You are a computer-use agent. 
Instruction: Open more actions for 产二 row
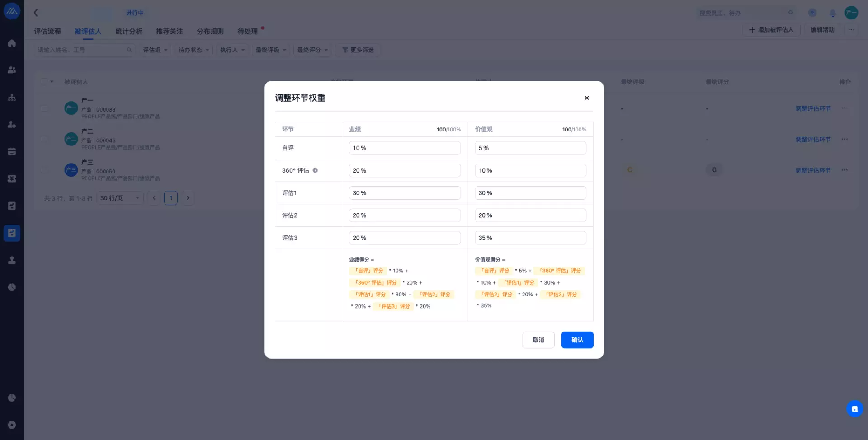[x=844, y=139]
